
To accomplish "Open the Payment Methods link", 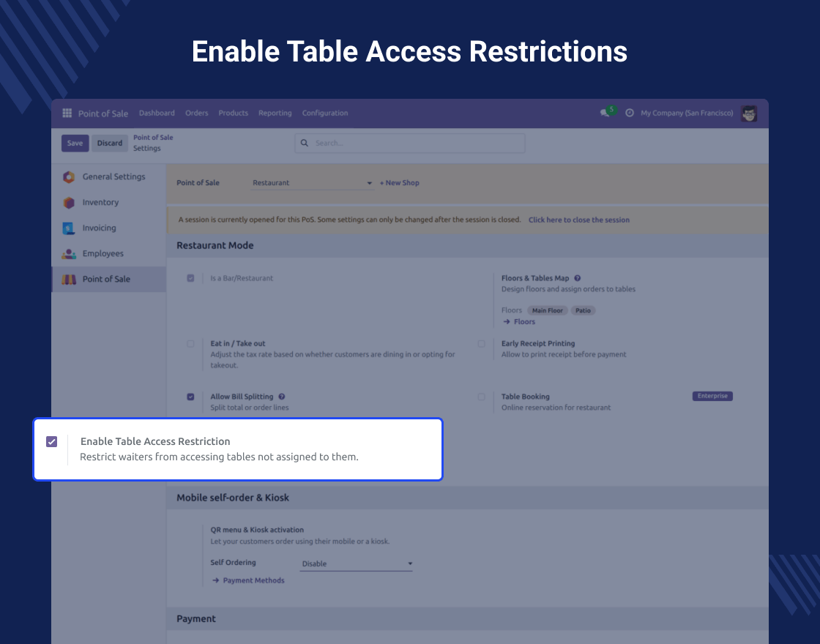I will [x=248, y=580].
